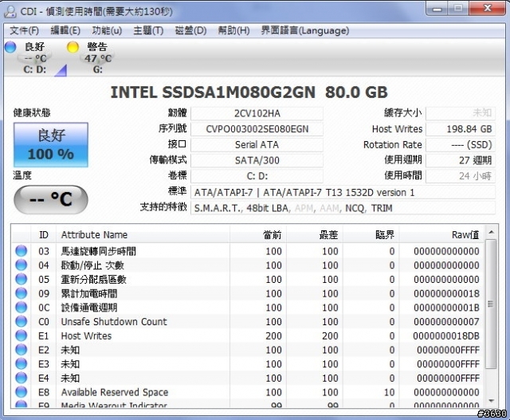Click status icon of attribute 04 row
510x420 pixels.
(22, 265)
